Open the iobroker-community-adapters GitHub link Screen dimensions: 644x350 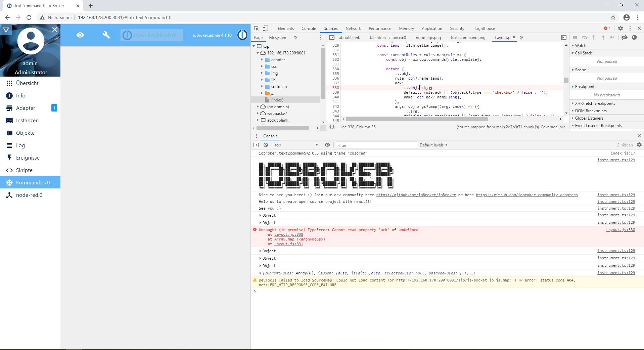526,195
